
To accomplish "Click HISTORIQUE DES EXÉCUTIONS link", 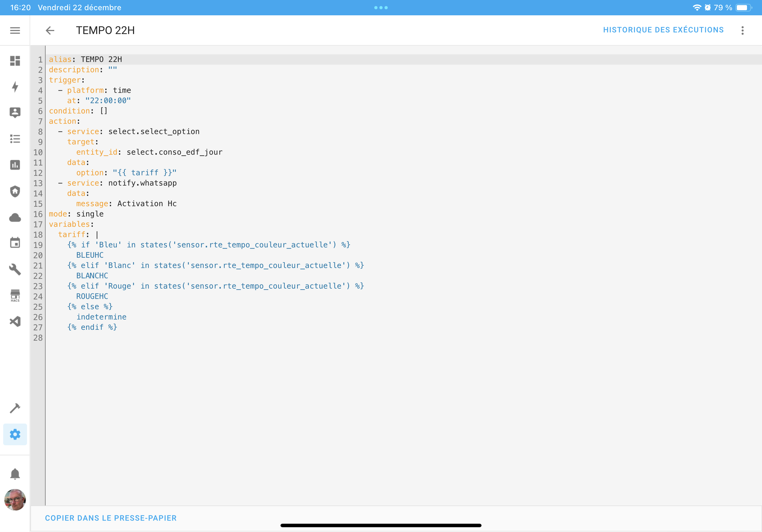I will (663, 30).
